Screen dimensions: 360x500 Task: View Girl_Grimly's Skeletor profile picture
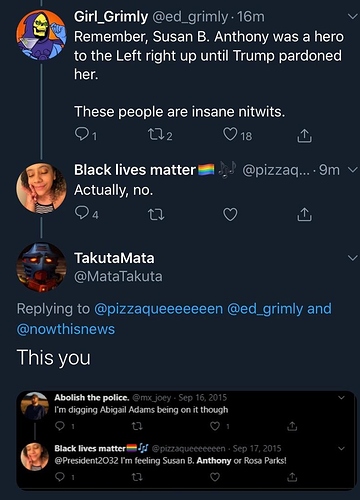(x=41, y=35)
